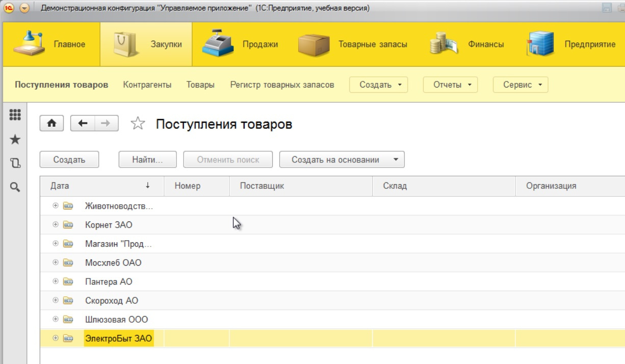Open Контрагенты navigation link
This screenshot has height=364, width=625.
coord(147,85)
